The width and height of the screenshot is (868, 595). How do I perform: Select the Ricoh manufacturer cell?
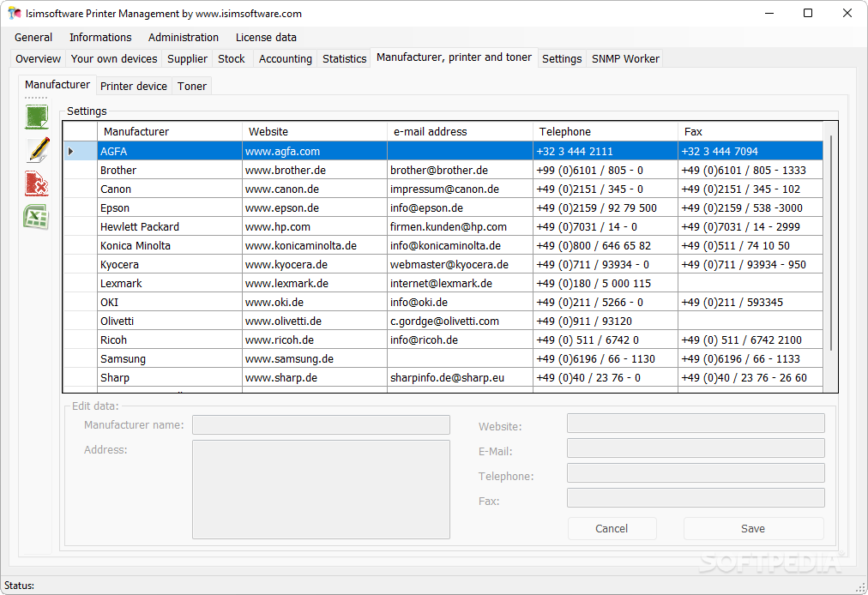tap(170, 340)
